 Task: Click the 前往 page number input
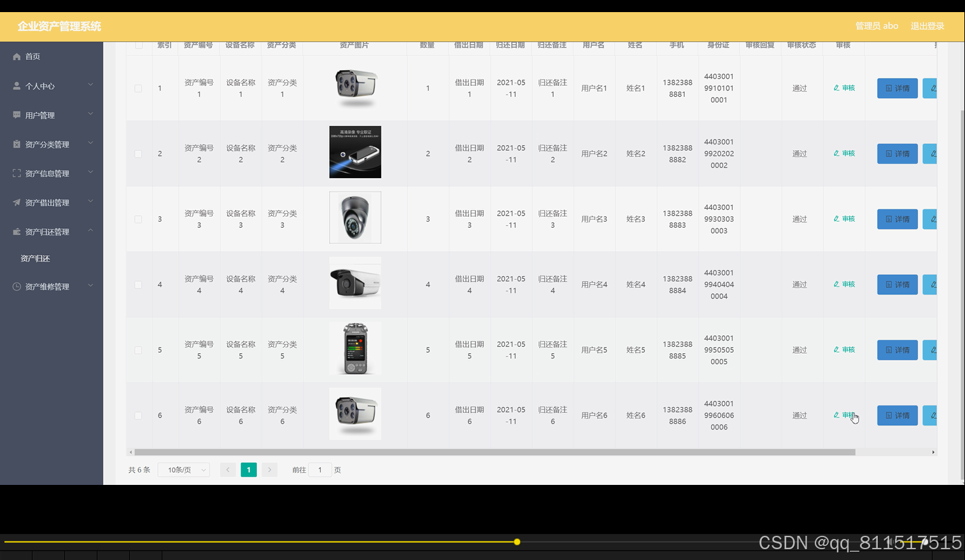[x=320, y=470]
